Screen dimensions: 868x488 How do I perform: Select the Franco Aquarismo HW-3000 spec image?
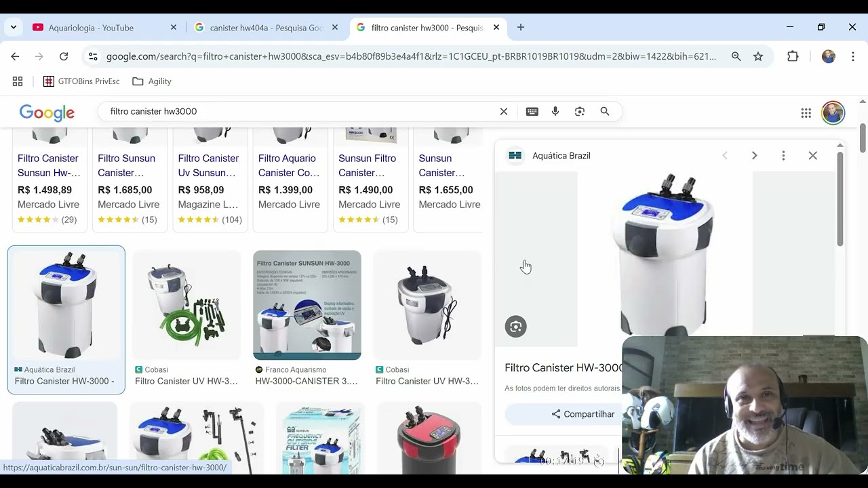click(307, 305)
